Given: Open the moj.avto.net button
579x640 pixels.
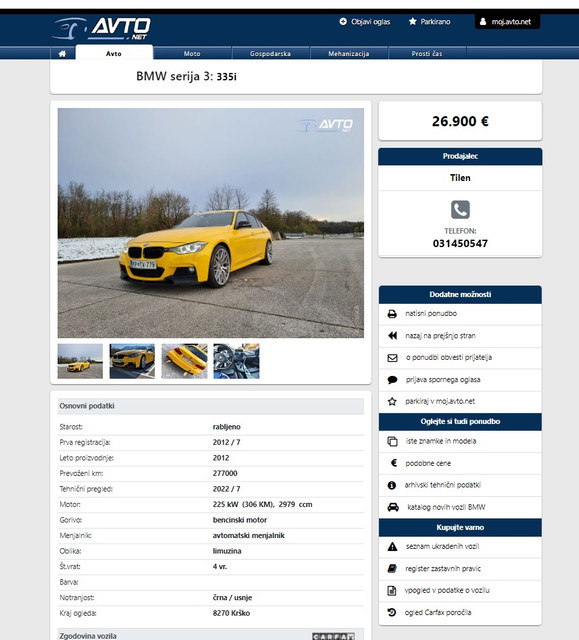Looking at the screenshot, I should 507,22.
